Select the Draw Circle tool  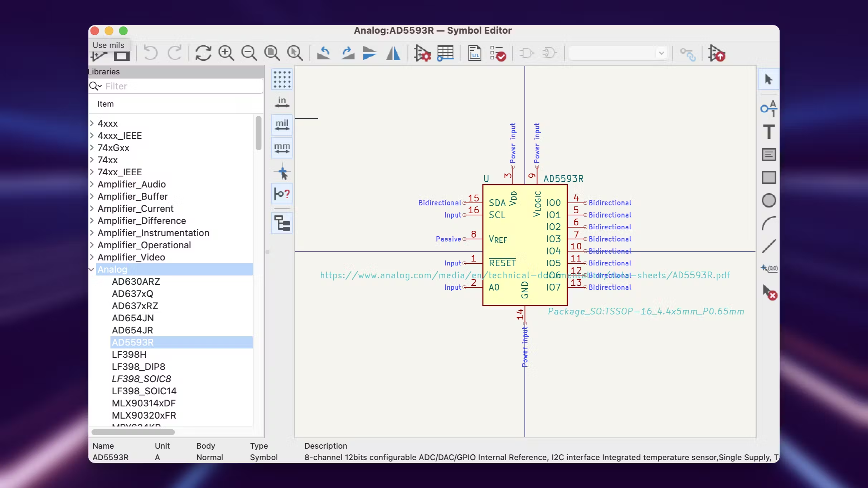point(768,200)
